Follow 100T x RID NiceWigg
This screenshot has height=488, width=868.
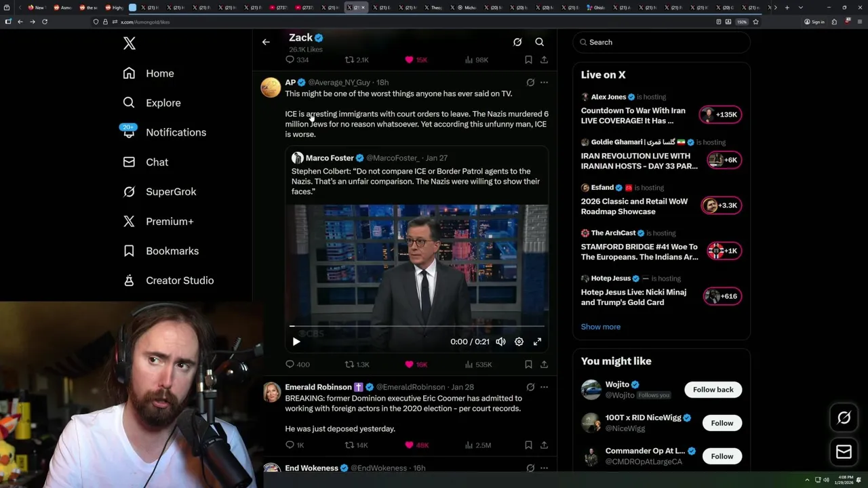point(722,423)
